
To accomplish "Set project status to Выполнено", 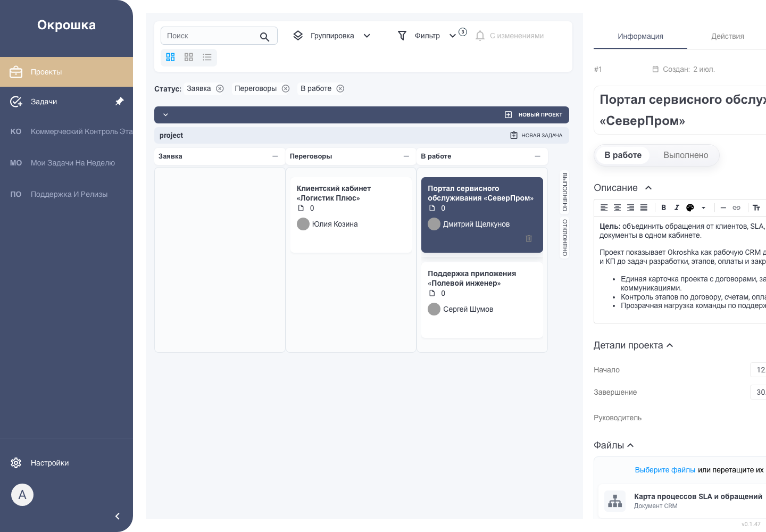I will [686, 155].
